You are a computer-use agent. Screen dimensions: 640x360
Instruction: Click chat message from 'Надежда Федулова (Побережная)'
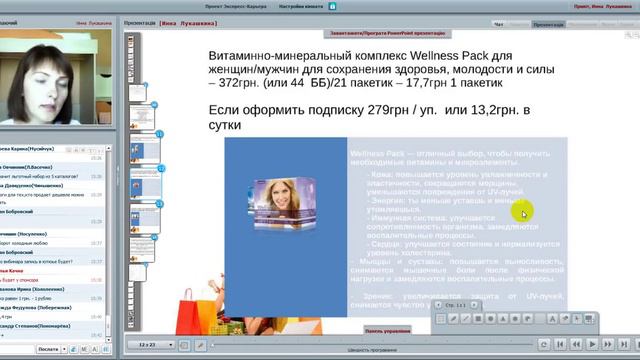(51, 312)
